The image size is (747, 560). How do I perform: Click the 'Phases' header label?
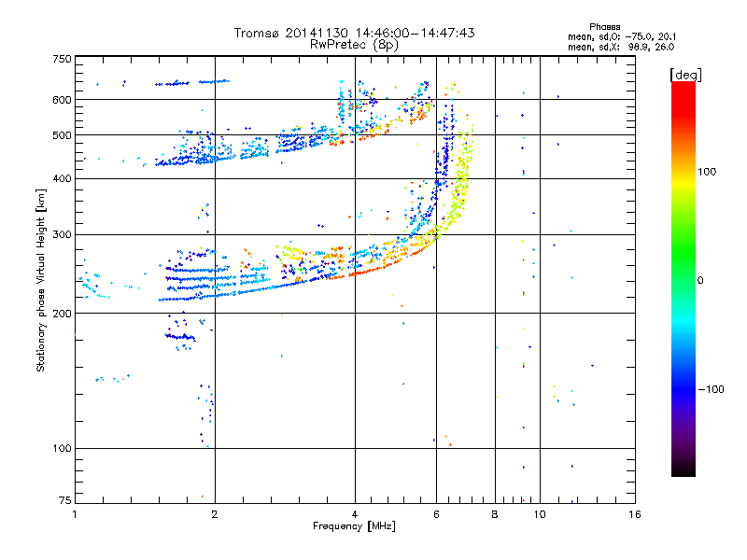point(604,27)
